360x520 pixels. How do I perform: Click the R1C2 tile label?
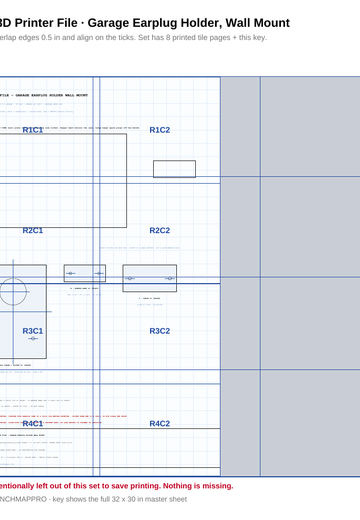(160, 130)
